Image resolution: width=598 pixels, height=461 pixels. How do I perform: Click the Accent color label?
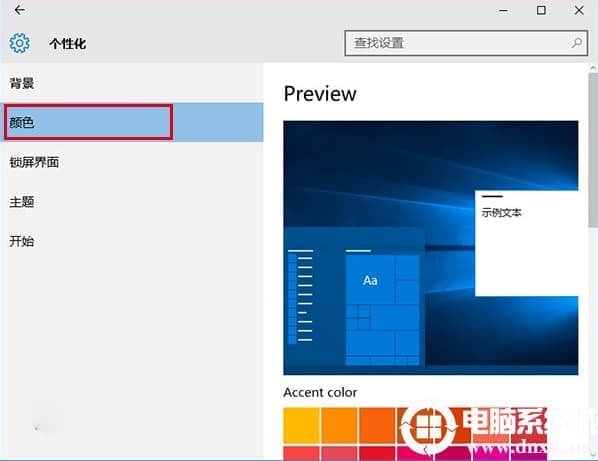pyautogui.click(x=320, y=392)
